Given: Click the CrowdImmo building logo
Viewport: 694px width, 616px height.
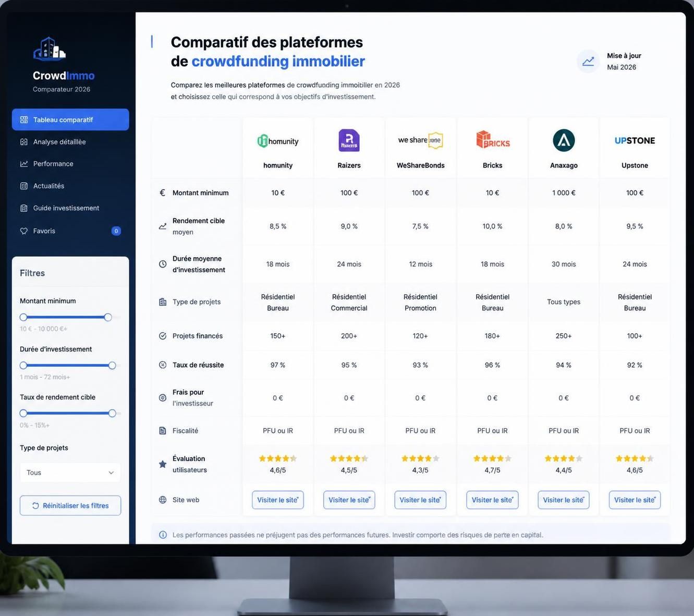Looking at the screenshot, I should [50, 49].
